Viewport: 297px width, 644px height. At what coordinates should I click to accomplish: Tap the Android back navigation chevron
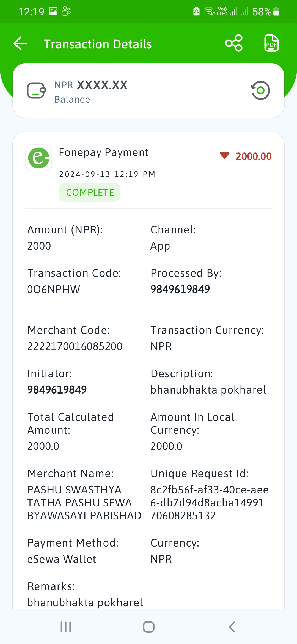232,627
